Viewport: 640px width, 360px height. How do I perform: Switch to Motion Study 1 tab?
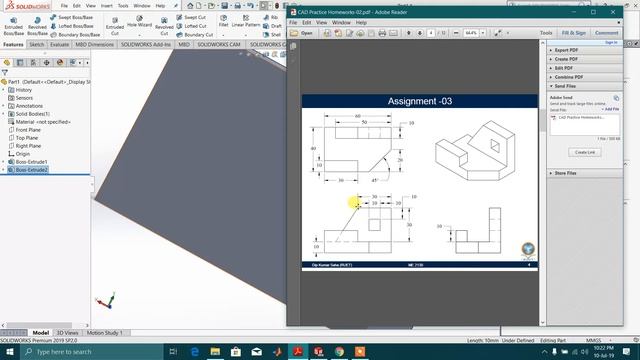click(104, 333)
